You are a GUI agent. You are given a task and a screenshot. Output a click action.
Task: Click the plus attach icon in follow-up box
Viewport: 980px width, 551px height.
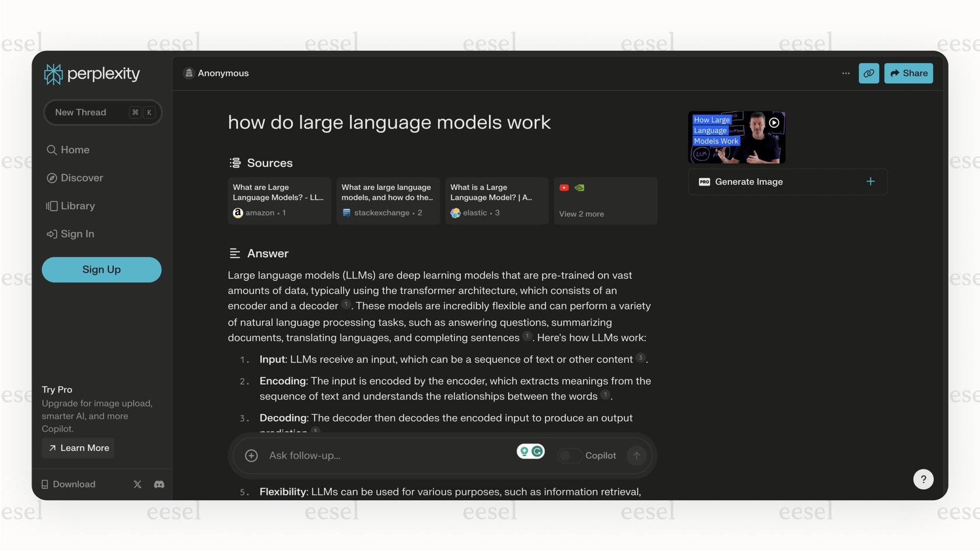point(251,455)
